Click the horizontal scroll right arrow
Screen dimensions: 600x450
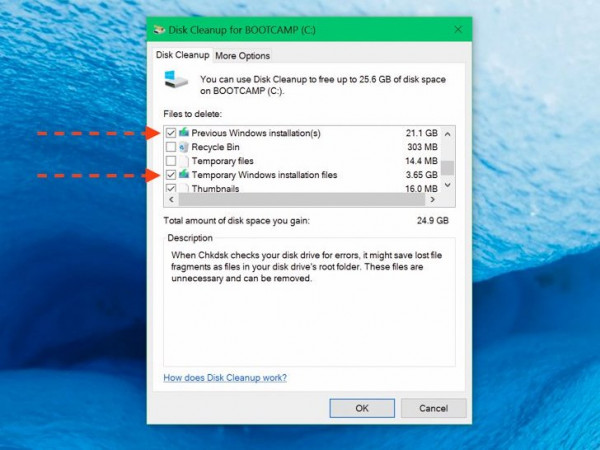432,199
